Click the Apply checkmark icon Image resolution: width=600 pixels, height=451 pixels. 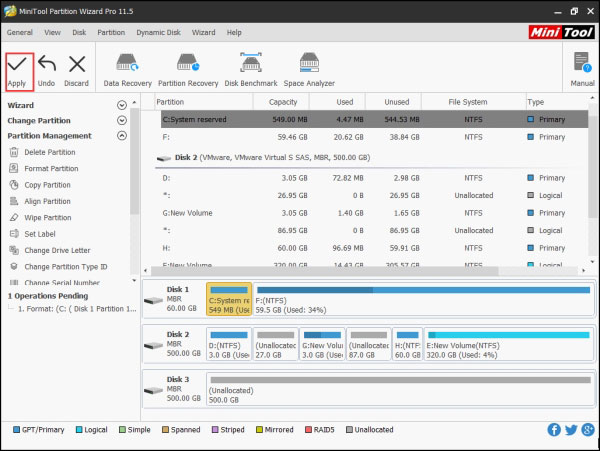(x=17, y=64)
